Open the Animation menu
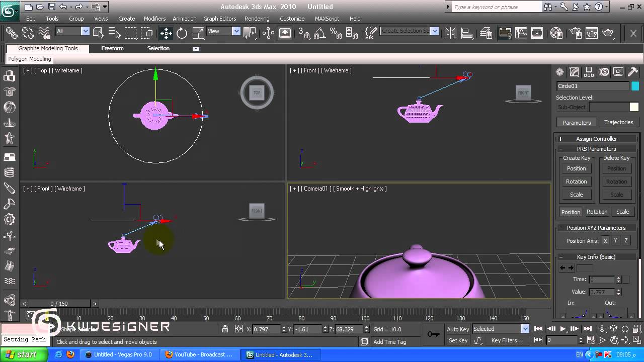 point(185,19)
